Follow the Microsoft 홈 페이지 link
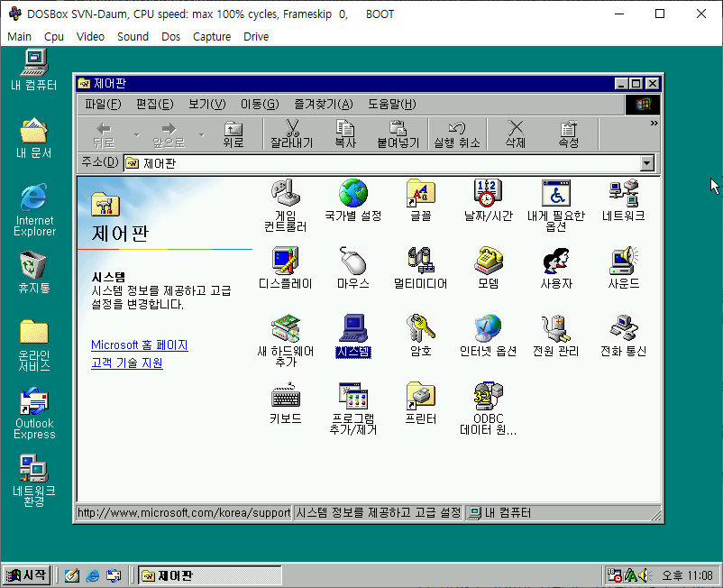The height and width of the screenshot is (588, 723). pos(139,345)
